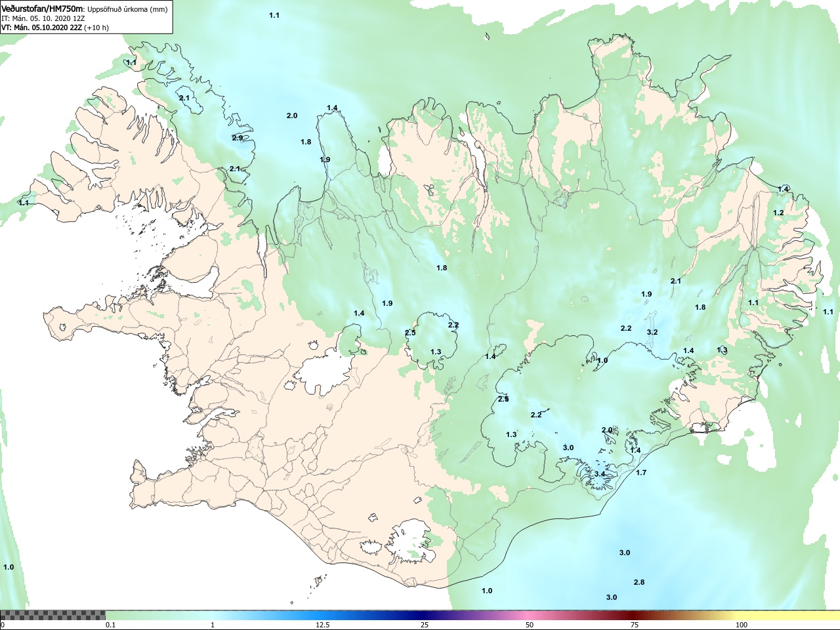
Task: Click the 3.2 precipitation value
Action: click(x=652, y=332)
